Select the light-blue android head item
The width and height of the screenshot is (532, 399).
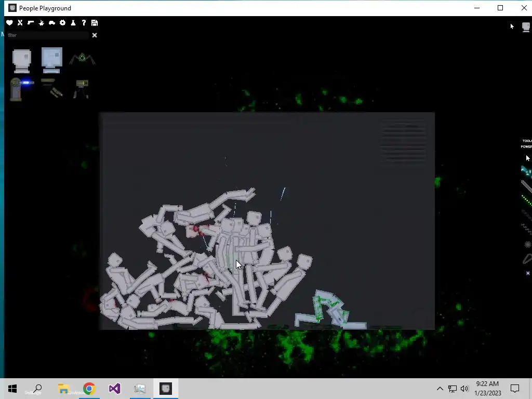coord(52,60)
